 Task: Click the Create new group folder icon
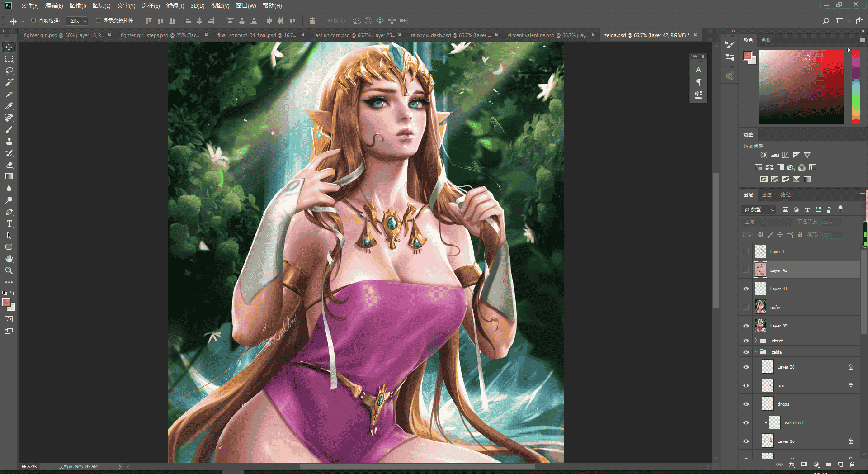point(828,465)
